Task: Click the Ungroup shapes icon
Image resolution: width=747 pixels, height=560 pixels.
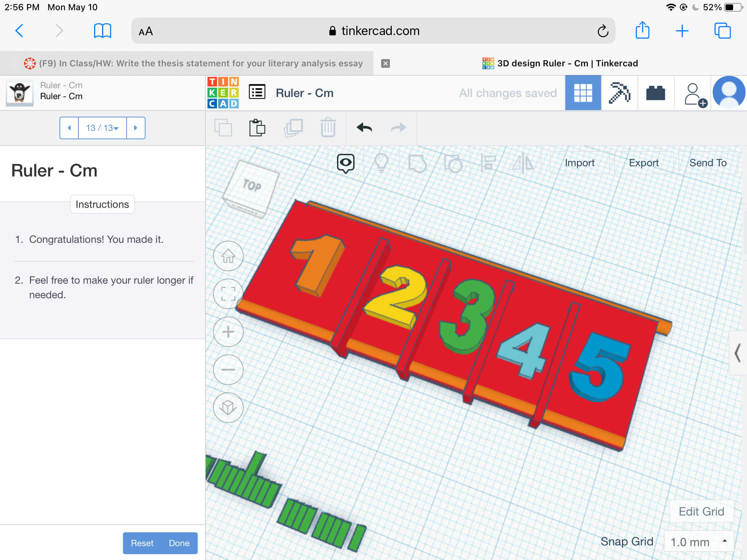Action: click(x=453, y=164)
